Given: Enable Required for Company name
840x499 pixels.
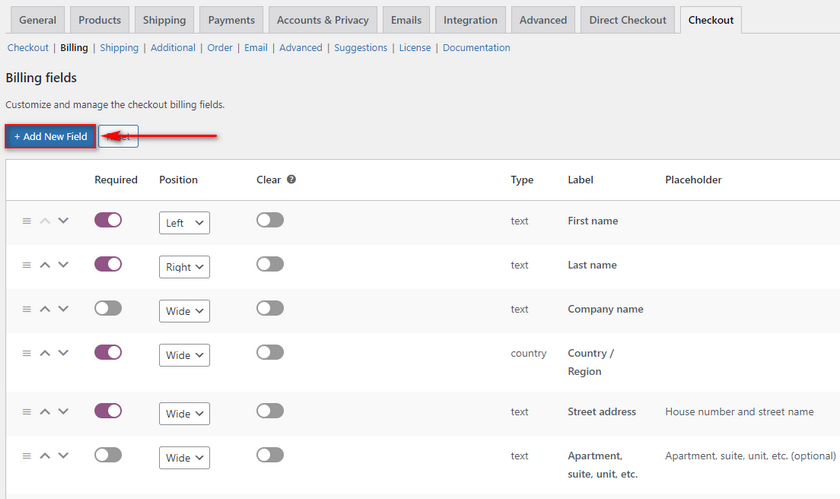Looking at the screenshot, I should point(108,308).
